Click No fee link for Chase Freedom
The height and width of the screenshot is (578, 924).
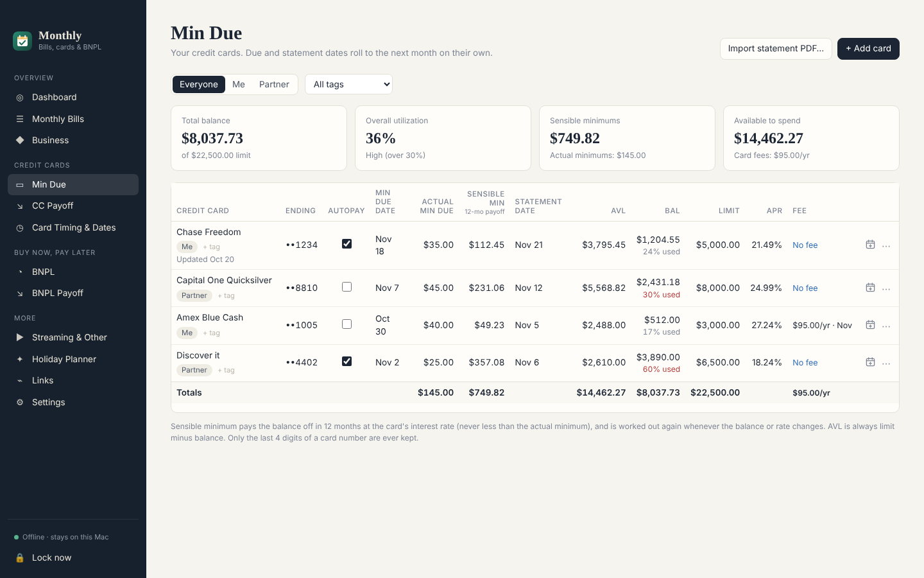[805, 245]
